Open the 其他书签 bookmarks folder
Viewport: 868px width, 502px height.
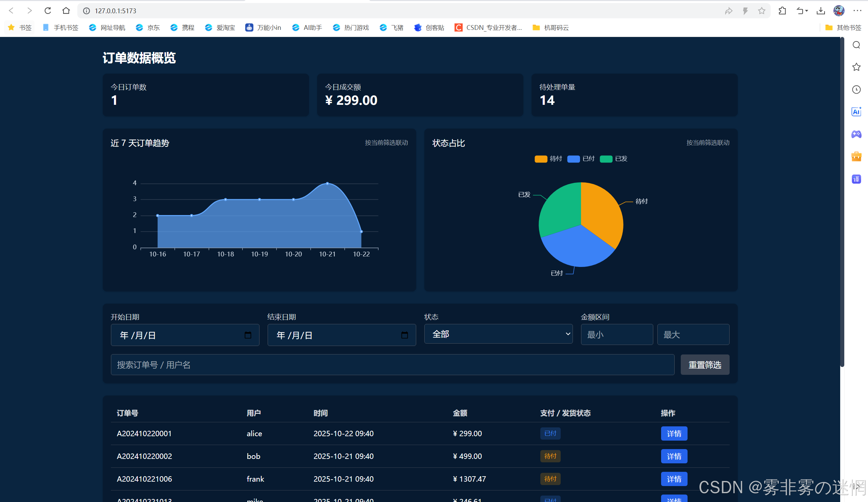[x=843, y=27]
